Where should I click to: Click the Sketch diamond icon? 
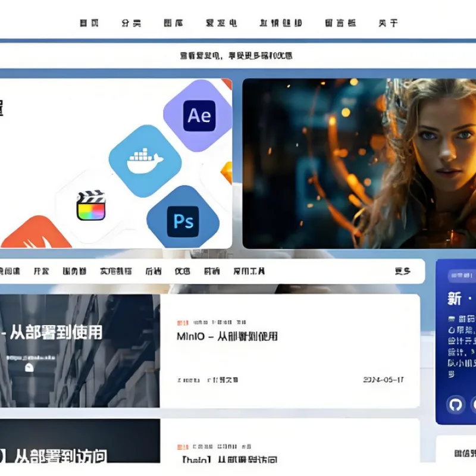[227, 173]
